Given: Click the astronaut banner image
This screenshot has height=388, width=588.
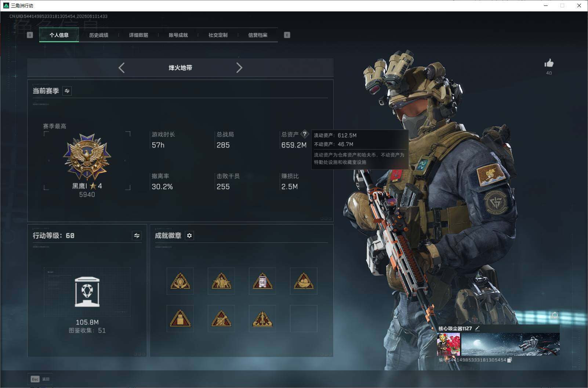Looking at the screenshot, I should [511, 344].
